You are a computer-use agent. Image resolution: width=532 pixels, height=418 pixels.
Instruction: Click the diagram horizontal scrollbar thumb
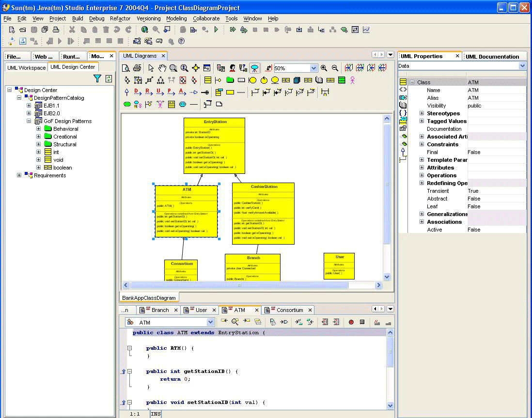(x=239, y=285)
